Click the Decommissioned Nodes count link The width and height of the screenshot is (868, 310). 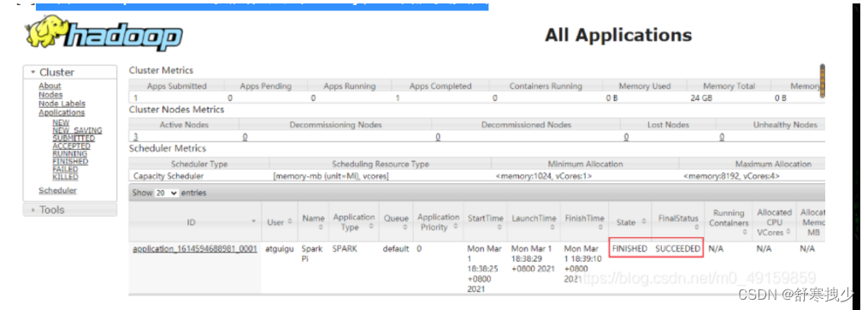click(438, 136)
